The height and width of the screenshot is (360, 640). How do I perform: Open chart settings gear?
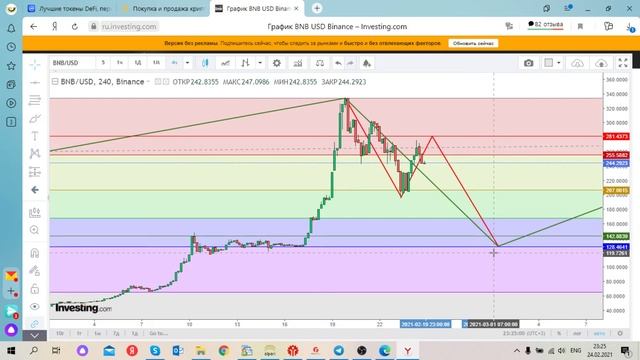tap(277, 63)
